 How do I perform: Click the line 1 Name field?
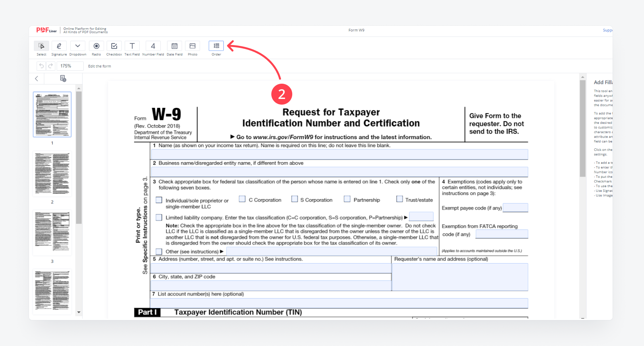click(339, 154)
